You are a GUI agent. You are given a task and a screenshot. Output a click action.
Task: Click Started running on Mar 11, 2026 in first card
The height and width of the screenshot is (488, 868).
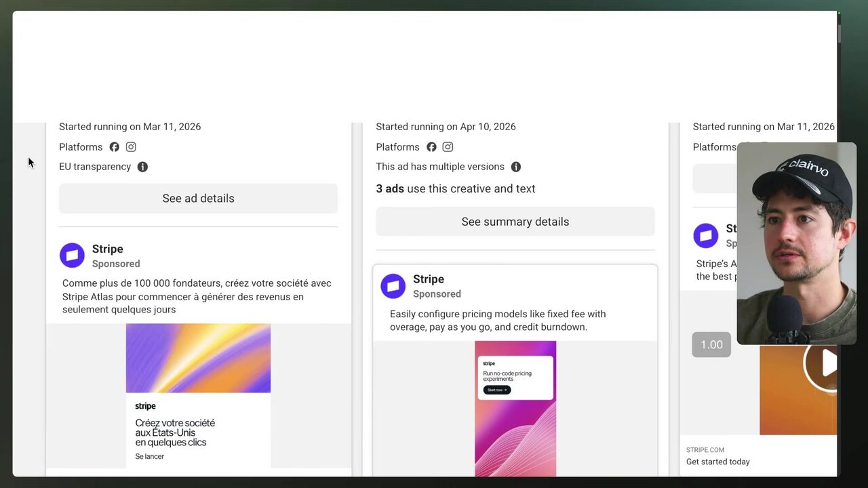pyautogui.click(x=130, y=127)
